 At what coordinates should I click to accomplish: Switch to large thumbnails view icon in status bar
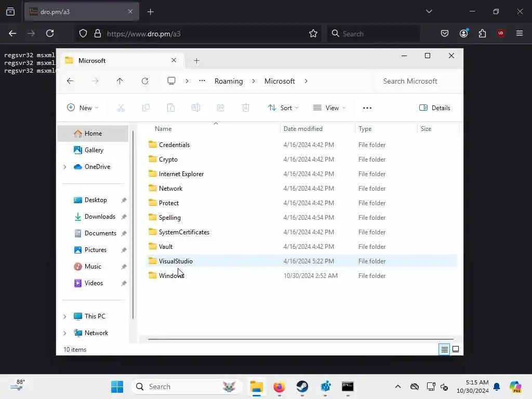click(x=456, y=349)
